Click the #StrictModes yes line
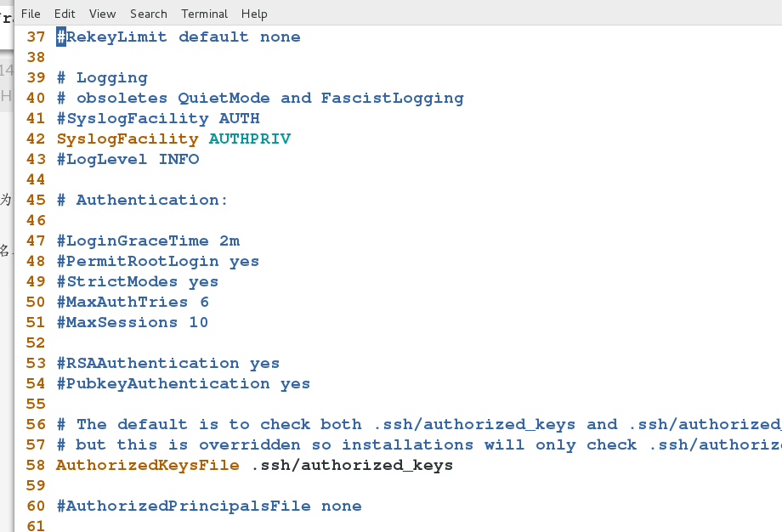The width and height of the screenshot is (782, 532). (x=136, y=281)
